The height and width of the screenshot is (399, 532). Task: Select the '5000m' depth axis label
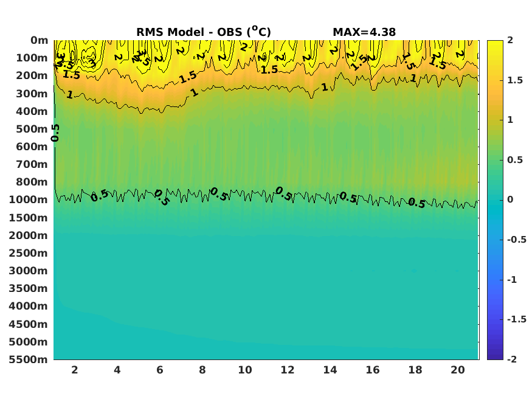click(x=28, y=342)
